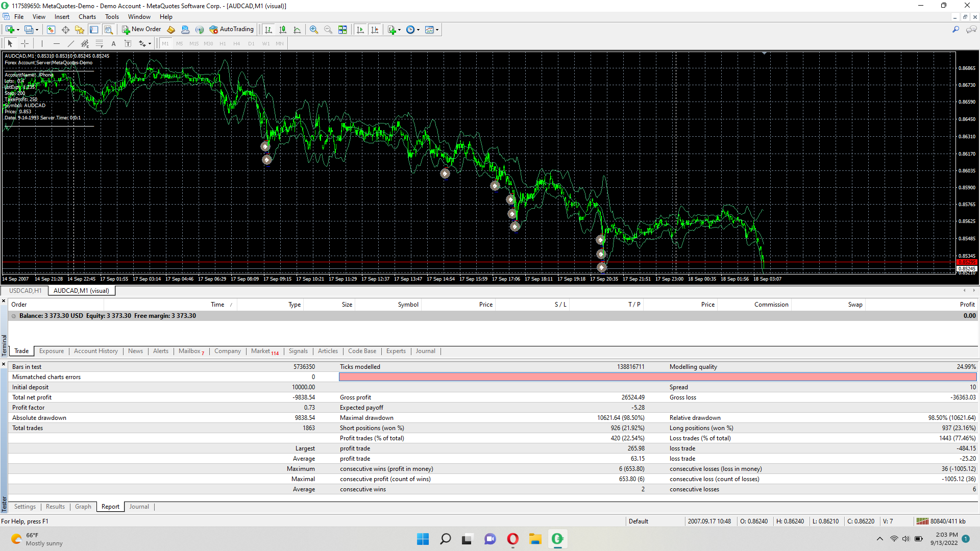Zoom in on the chart
980x551 pixels.
(314, 30)
